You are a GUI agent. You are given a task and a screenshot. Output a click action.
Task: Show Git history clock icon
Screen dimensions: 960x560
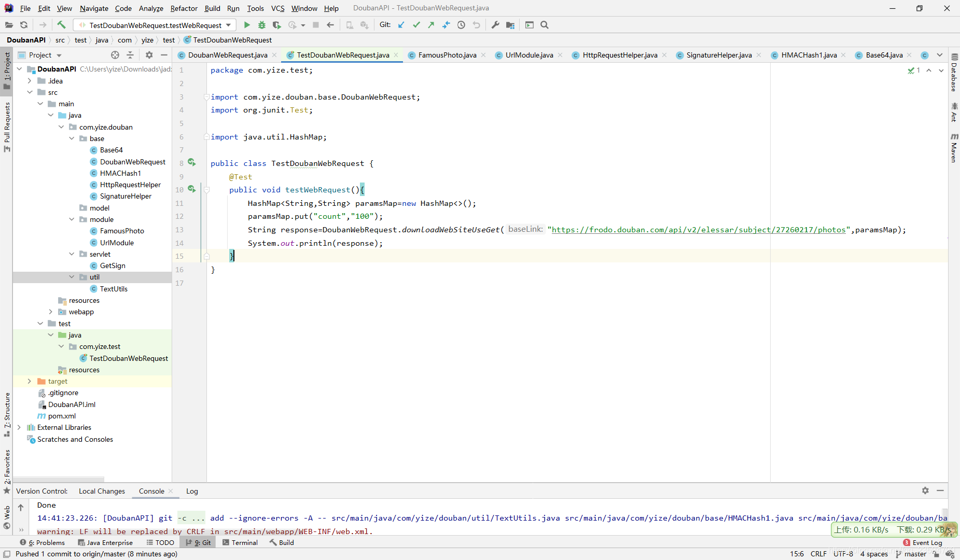[461, 25]
